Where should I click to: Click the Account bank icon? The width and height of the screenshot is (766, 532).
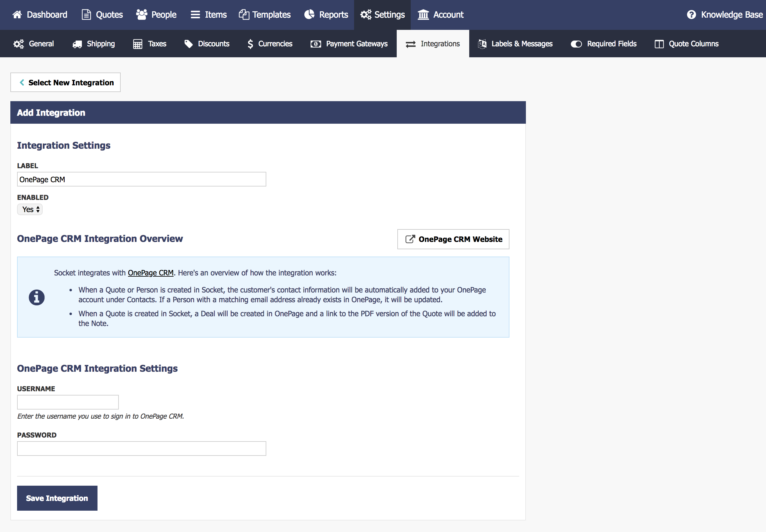pos(423,15)
